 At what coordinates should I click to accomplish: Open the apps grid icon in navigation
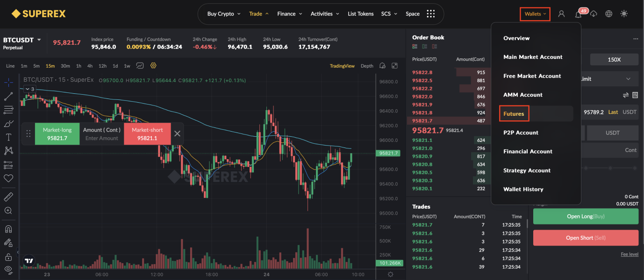(x=431, y=14)
